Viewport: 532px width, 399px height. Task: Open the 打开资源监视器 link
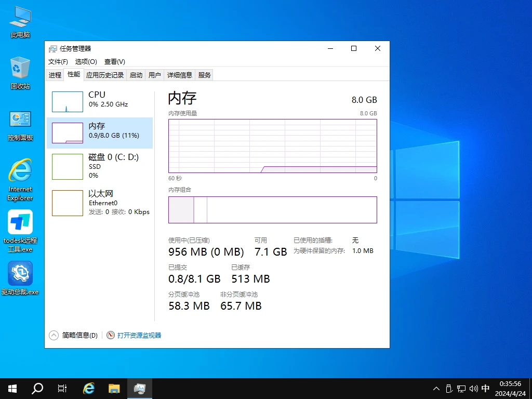point(139,335)
